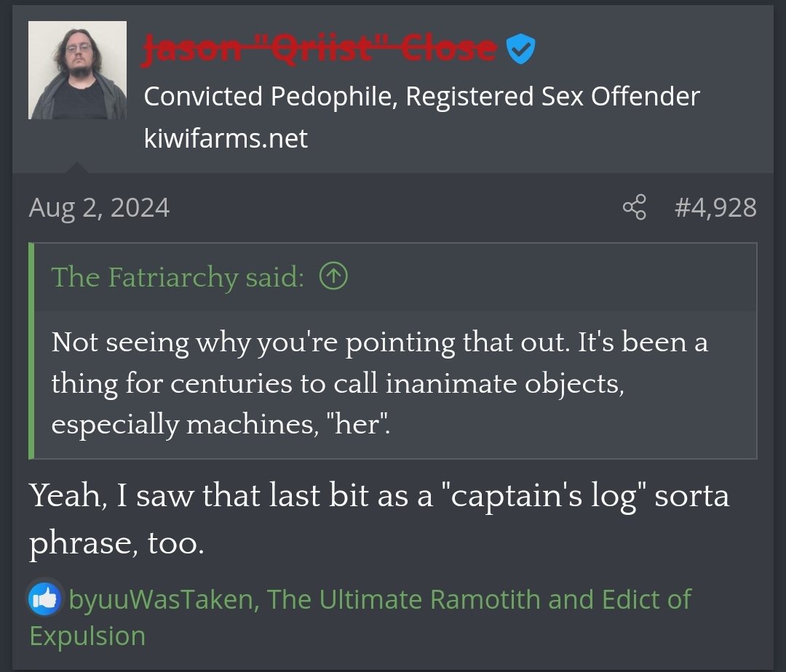Image resolution: width=786 pixels, height=672 pixels.
Task: Click the user title line beneath the username
Action: [x=421, y=96]
